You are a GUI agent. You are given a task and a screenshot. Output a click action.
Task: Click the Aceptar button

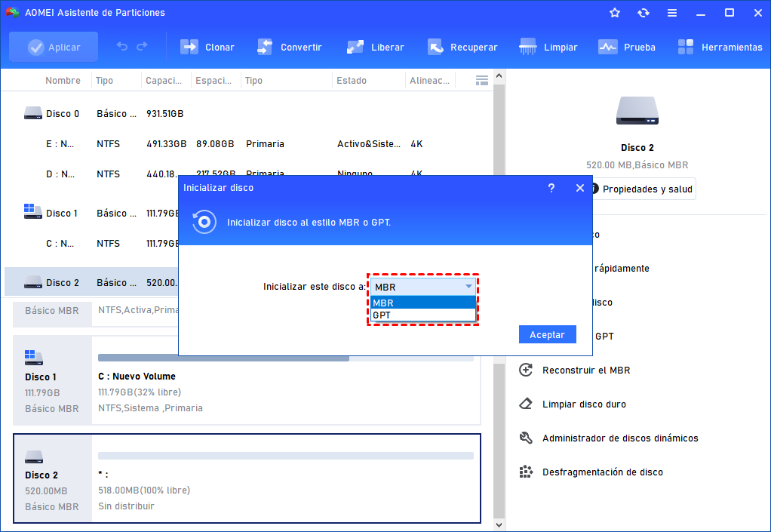(x=547, y=334)
